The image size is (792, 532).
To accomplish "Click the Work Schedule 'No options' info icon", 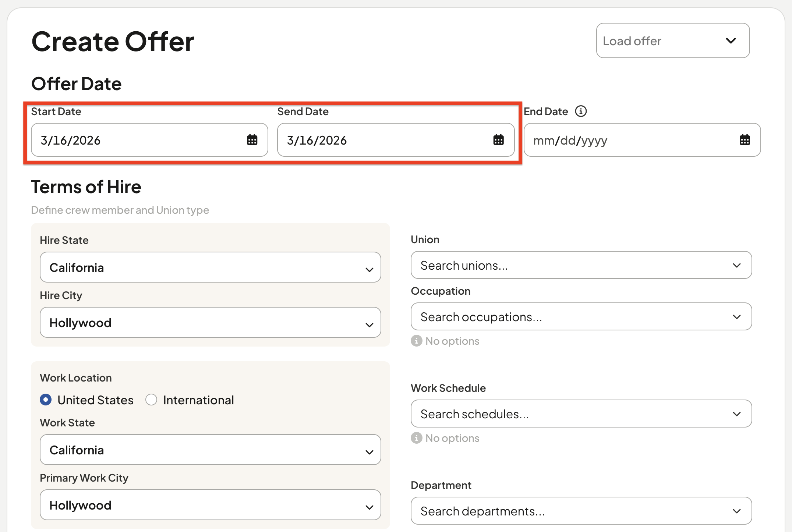I will [x=416, y=438].
